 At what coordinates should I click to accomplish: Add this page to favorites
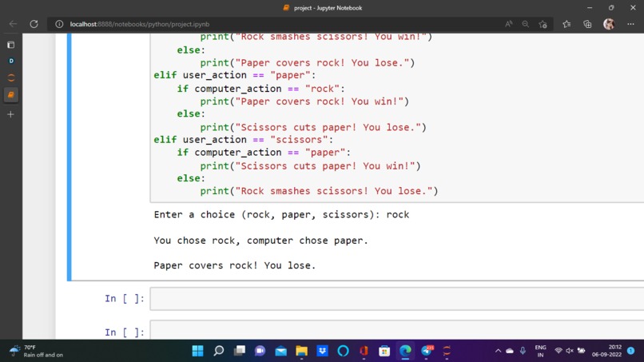coord(543,24)
